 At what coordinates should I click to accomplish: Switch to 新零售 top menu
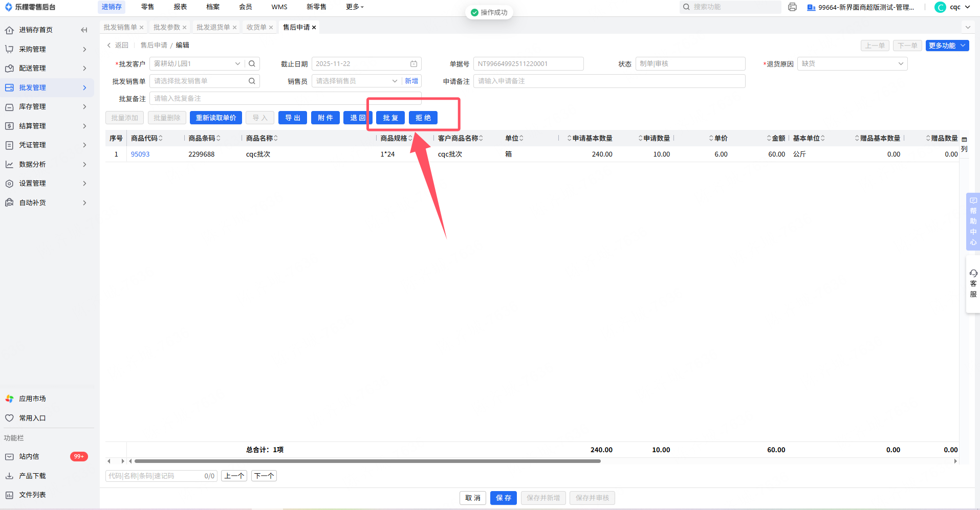coord(316,7)
